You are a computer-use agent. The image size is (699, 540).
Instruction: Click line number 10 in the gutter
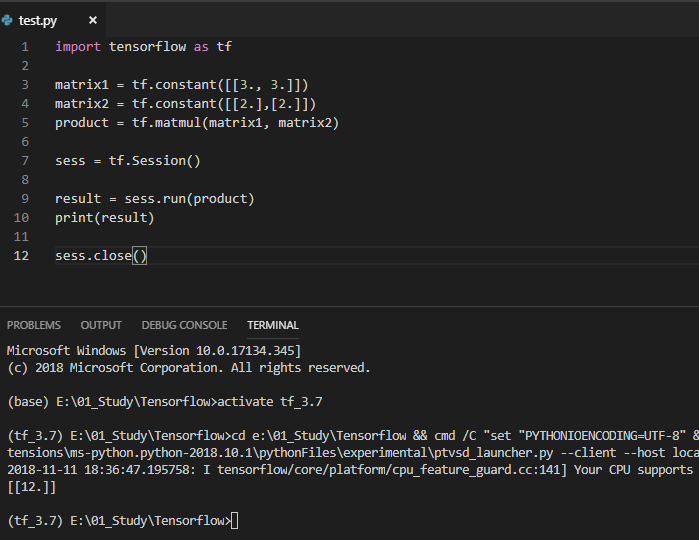tap(21, 218)
